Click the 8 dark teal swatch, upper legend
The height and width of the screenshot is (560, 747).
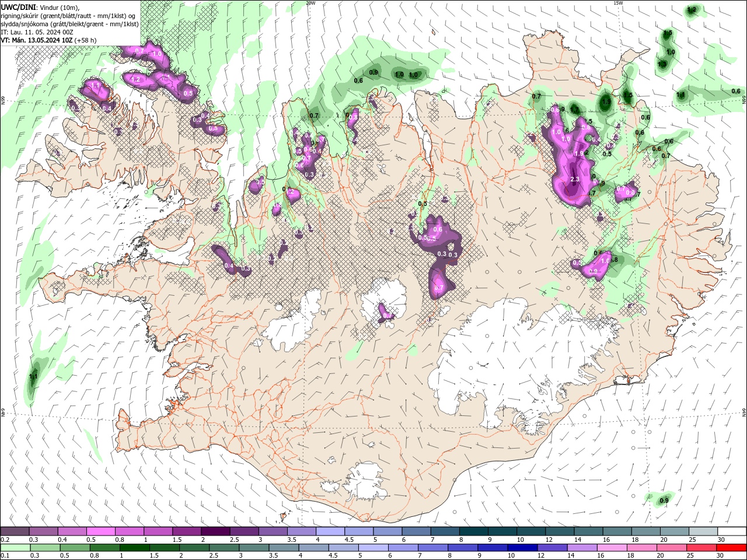(473, 531)
